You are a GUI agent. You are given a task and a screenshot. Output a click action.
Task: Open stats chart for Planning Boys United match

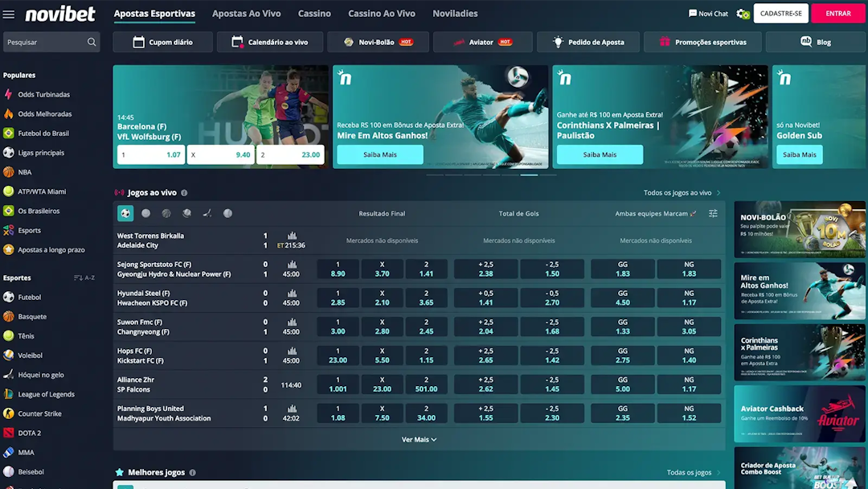coord(292,408)
